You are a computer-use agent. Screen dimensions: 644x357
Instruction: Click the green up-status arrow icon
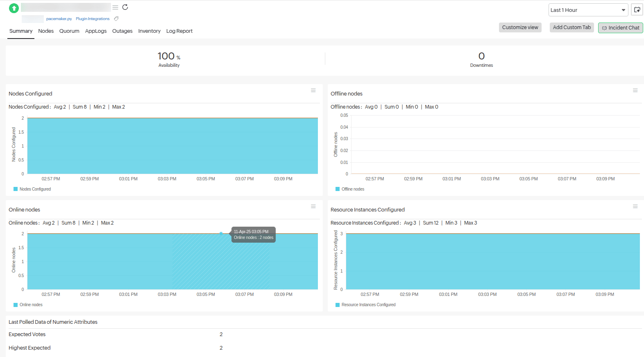(14, 8)
